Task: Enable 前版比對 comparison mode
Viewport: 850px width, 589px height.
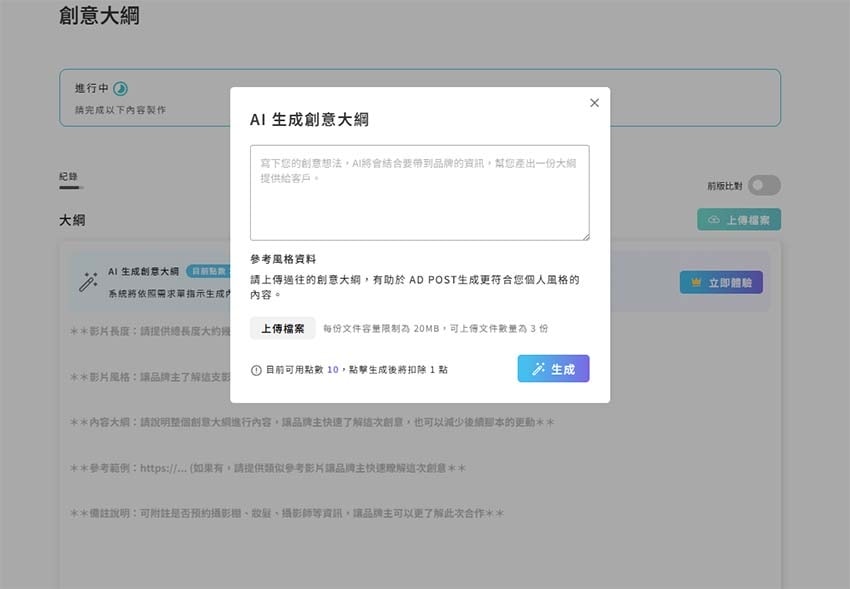Action: click(763, 185)
